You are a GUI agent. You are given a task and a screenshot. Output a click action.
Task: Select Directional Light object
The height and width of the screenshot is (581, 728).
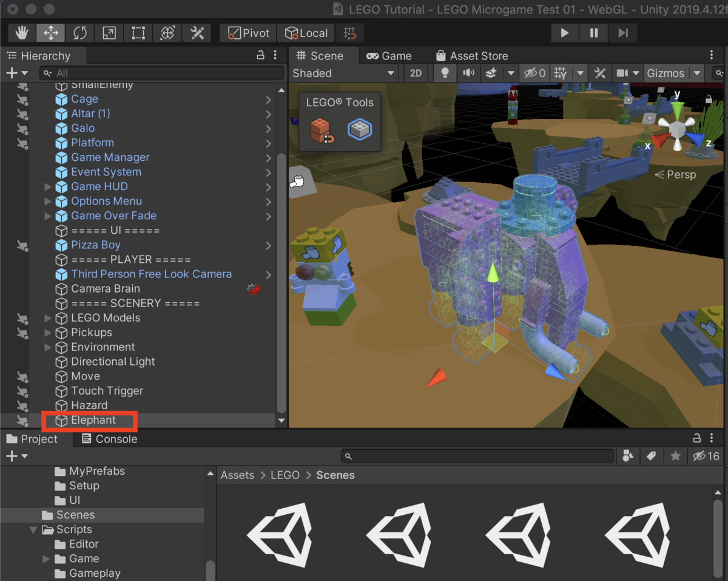click(113, 361)
